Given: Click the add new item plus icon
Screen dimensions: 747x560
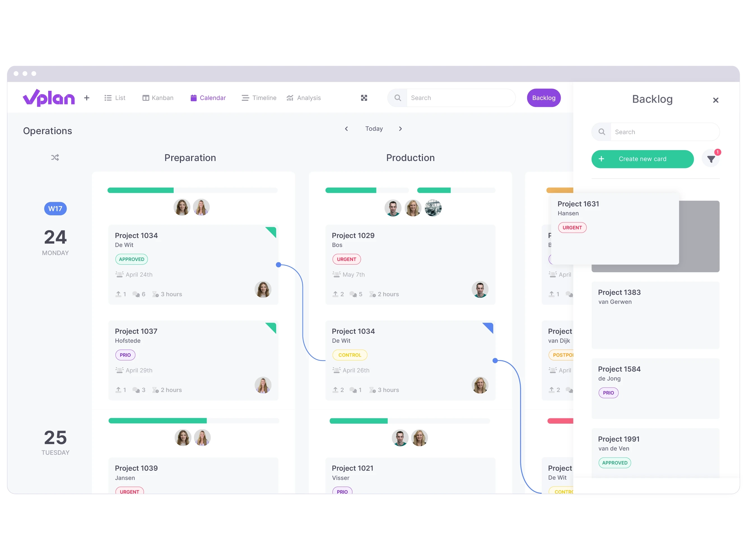Looking at the screenshot, I should [87, 98].
